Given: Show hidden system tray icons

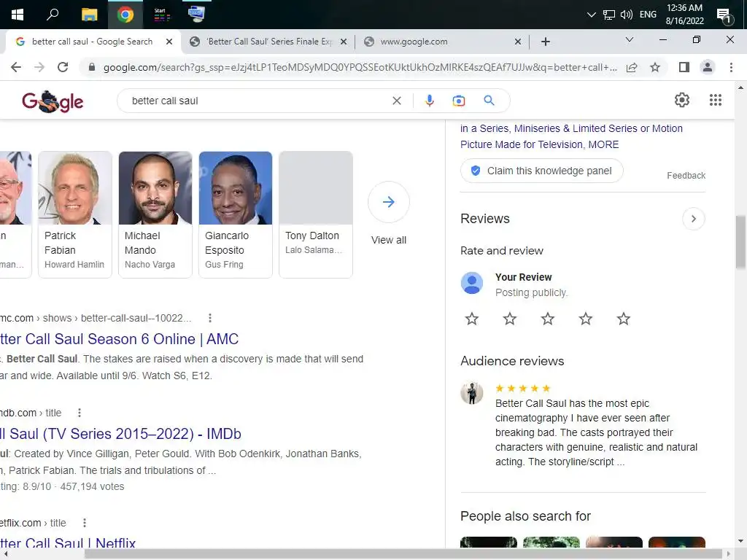Looking at the screenshot, I should 591,15.
